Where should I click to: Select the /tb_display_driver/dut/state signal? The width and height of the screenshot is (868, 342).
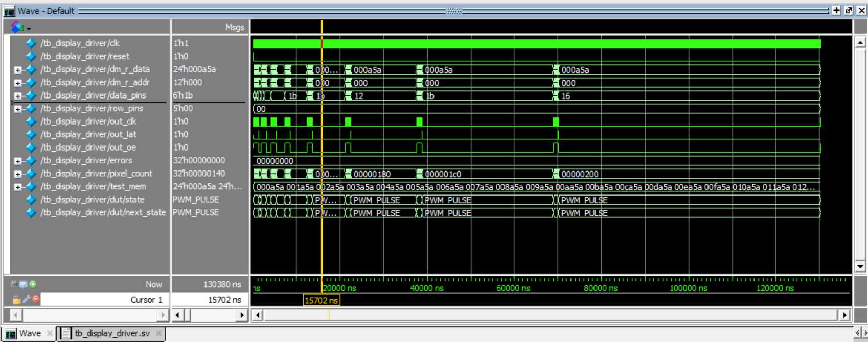[92, 200]
